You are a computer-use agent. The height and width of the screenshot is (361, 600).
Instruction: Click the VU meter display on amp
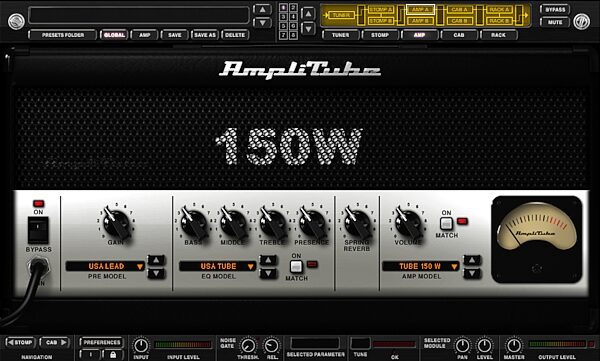(537, 239)
